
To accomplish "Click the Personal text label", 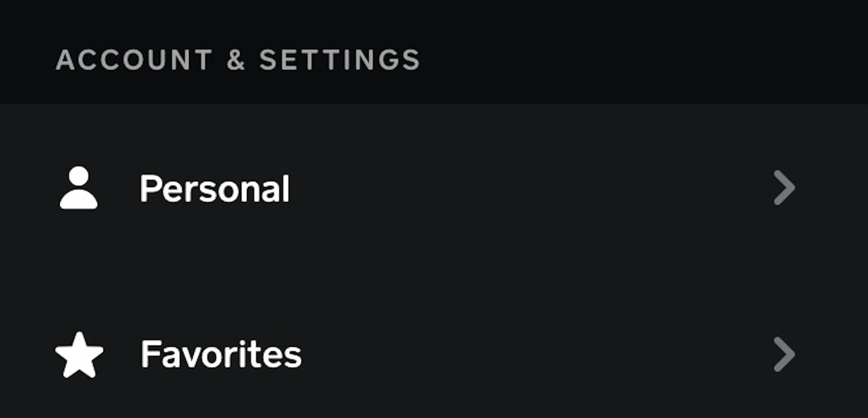I will click(x=214, y=189).
